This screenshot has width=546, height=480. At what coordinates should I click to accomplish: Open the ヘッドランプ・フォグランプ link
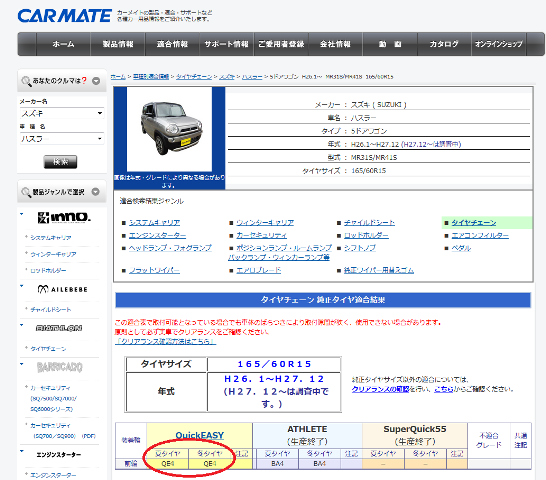coord(170,248)
